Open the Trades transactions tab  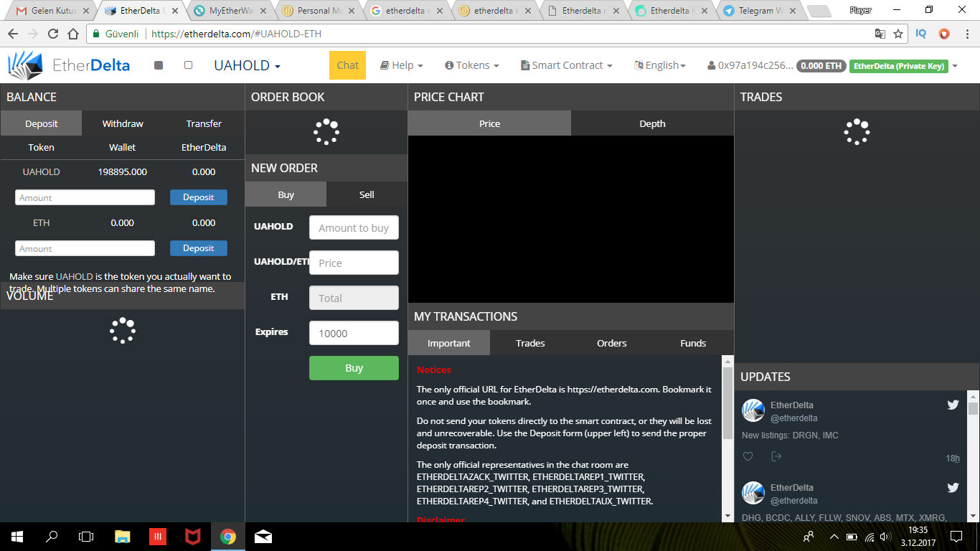pos(530,343)
